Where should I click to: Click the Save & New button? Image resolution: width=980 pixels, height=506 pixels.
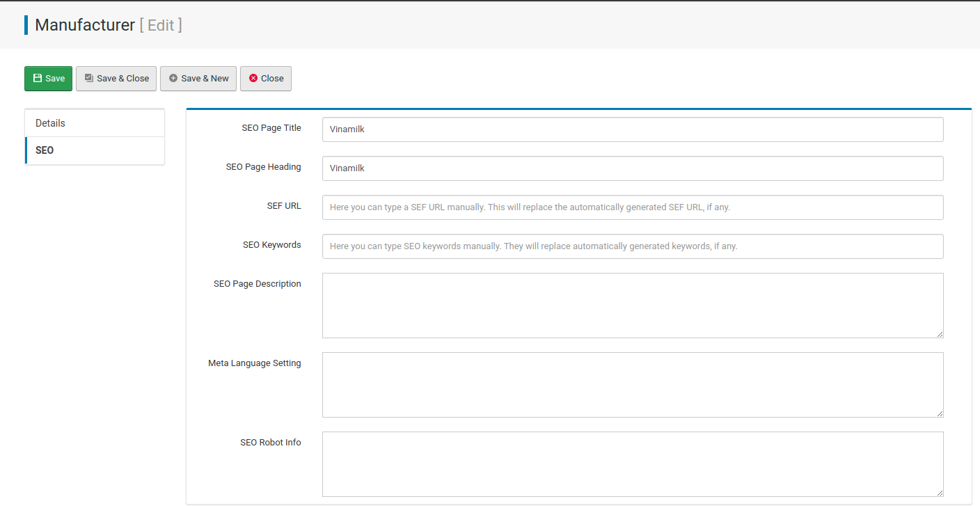point(198,79)
